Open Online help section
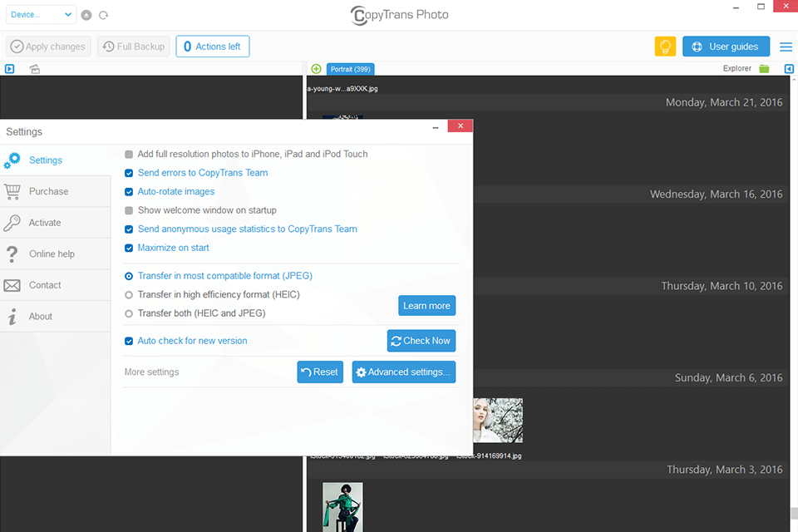This screenshot has height=532, width=798. click(x=56, y=254)
